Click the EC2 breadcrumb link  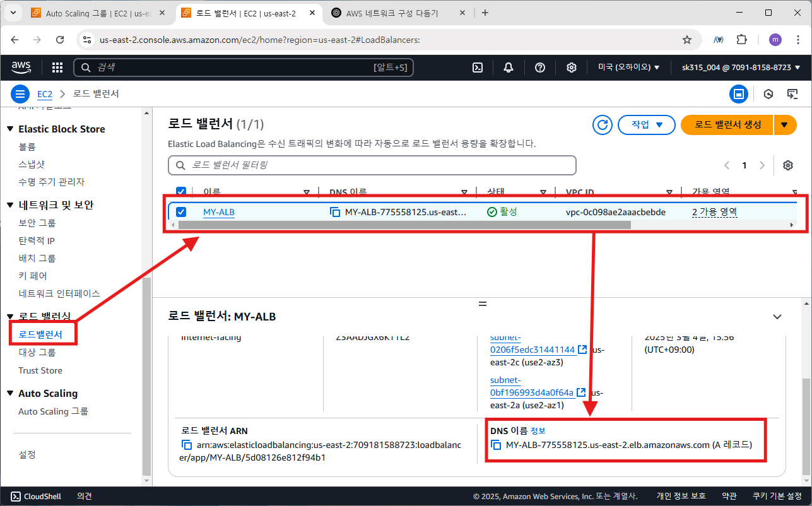pos(44,94)
